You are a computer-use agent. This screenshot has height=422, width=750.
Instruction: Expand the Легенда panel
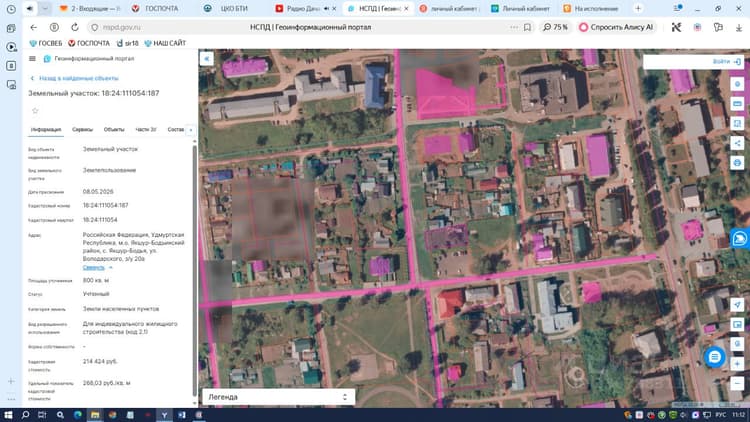[x=278, y=397]
